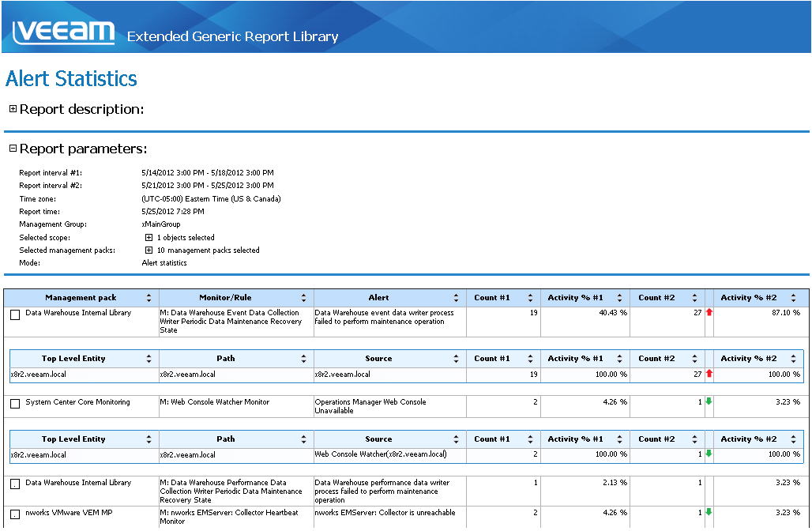This screenshot has height=531, width=812.
Task: Sort Path in Data Warehouse event detail table
Action: coord(303,359)
